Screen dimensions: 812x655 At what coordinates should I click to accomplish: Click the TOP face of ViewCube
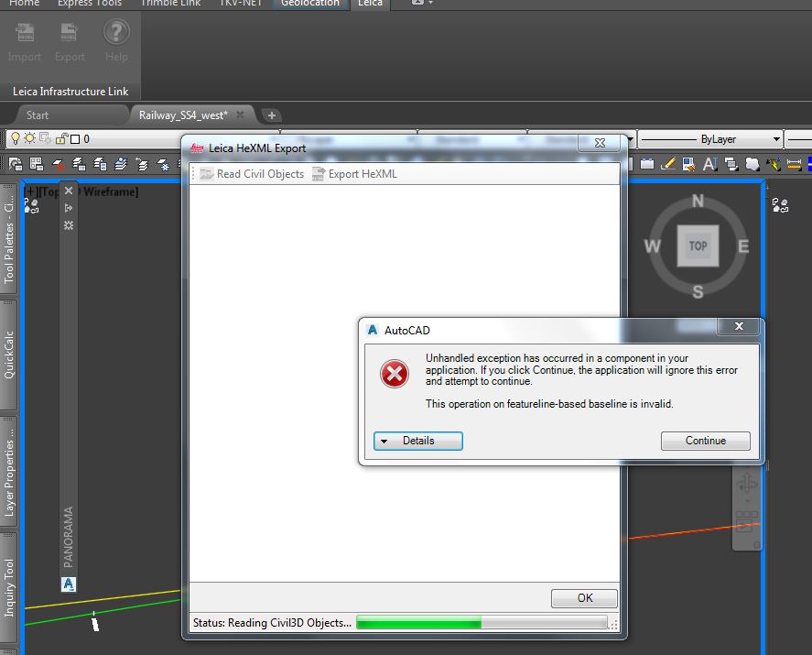pyautogui.click(x=698, y=246)
